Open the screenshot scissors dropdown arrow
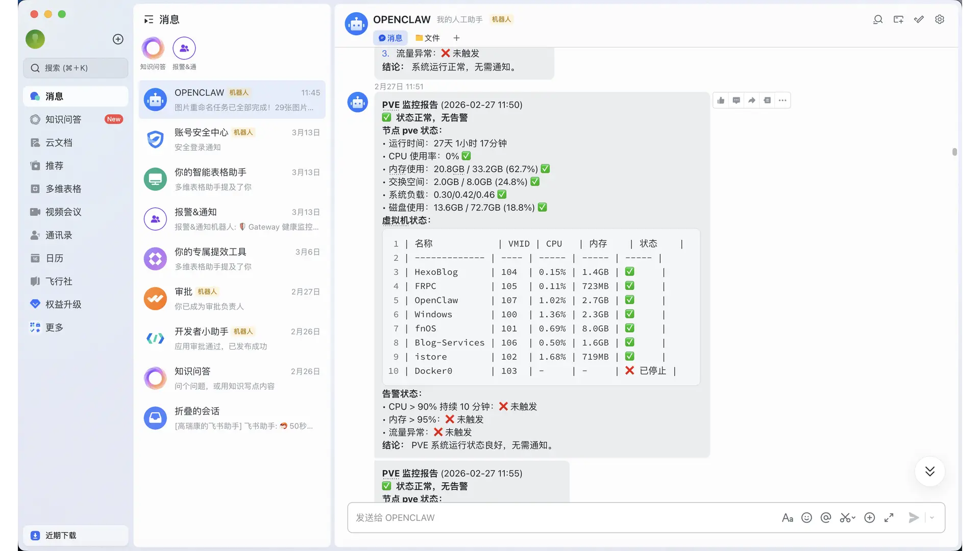This screenshot has width=980, height=551. click(x=854, y=518)
